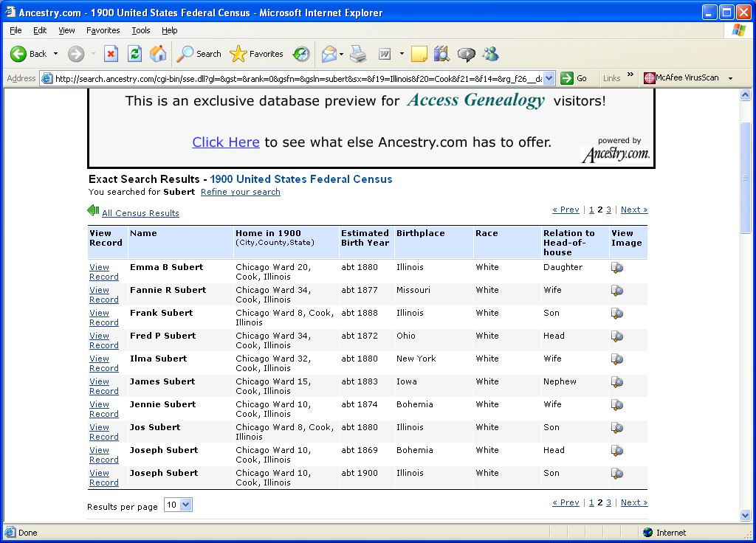The width and height of the screenshot is (756, 543).
Task: Open the Help menu
Action: (169, 30)
